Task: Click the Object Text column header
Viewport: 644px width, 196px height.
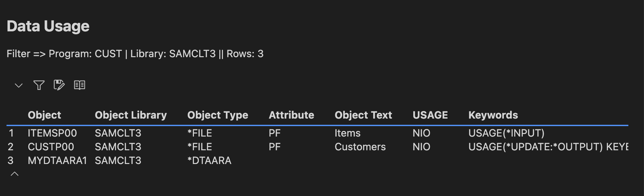Action: coord(363,115)
